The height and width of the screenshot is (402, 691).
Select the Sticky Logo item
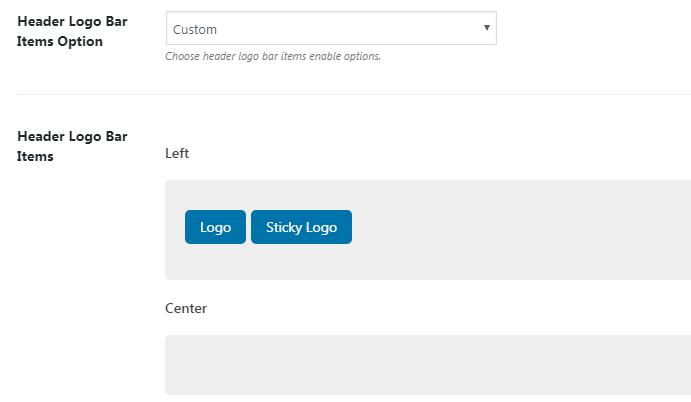pyautogui.click(x=301, y=227)
